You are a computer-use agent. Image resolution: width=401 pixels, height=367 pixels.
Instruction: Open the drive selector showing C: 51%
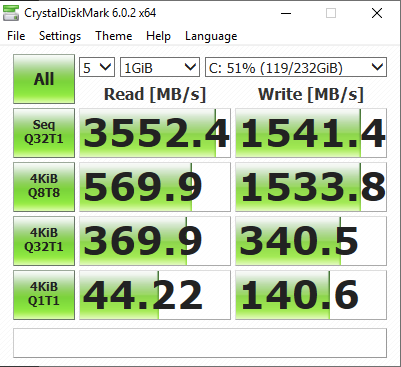tap(296, 67)
